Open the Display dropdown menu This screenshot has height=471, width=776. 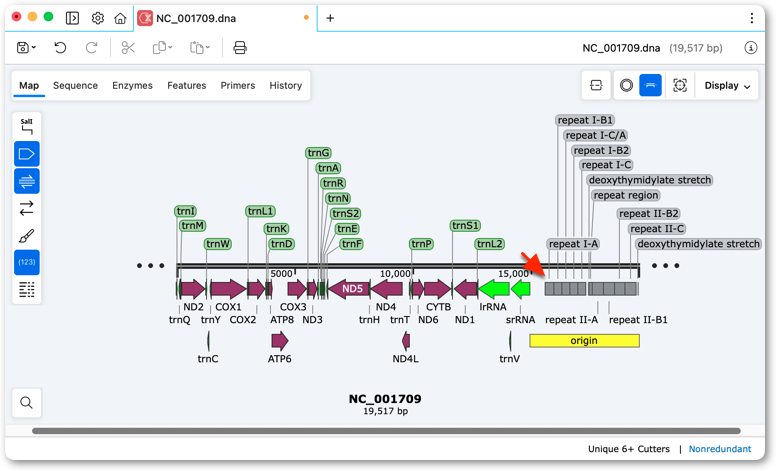727,86
